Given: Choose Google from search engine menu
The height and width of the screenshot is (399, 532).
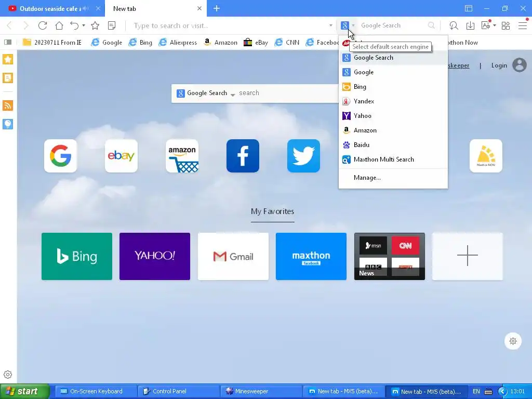Looking at the screenshot, I should [x=393, y=72].
